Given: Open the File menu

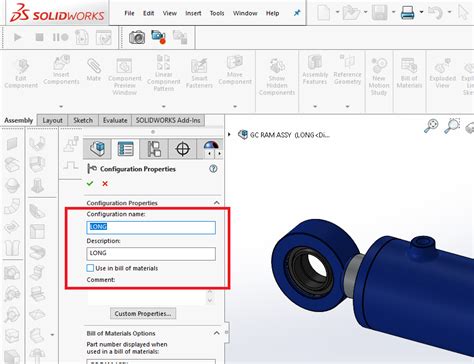Looking at the screenshot, I should click(x=129, y=13).
